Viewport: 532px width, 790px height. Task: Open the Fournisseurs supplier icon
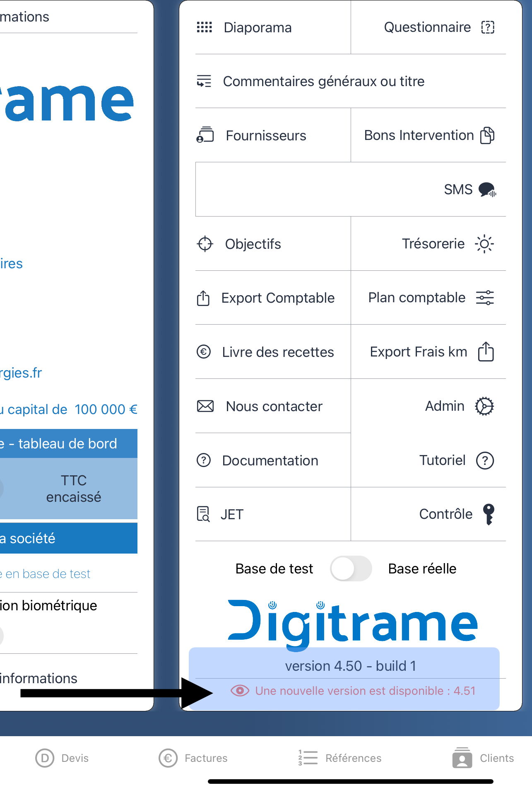(x=205, y=135)
